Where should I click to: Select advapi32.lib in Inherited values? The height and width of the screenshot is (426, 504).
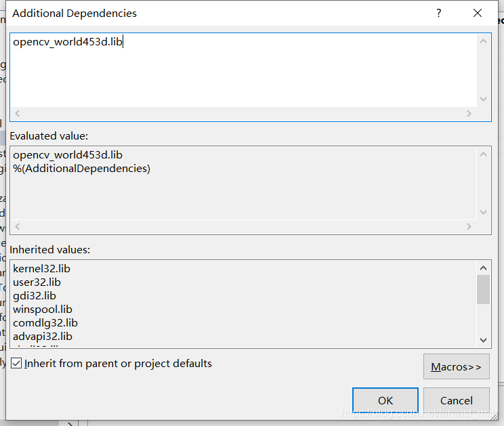pos(43,336)
